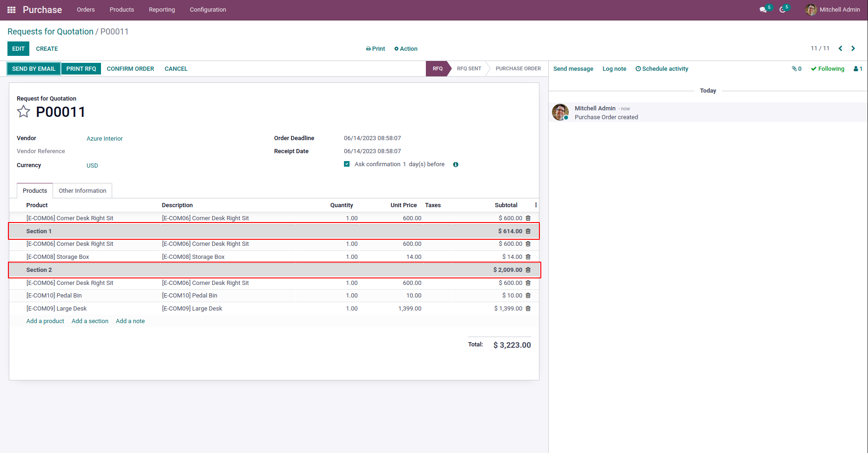
Task: Go to next record with right arrow
Action: pos(853,48)
